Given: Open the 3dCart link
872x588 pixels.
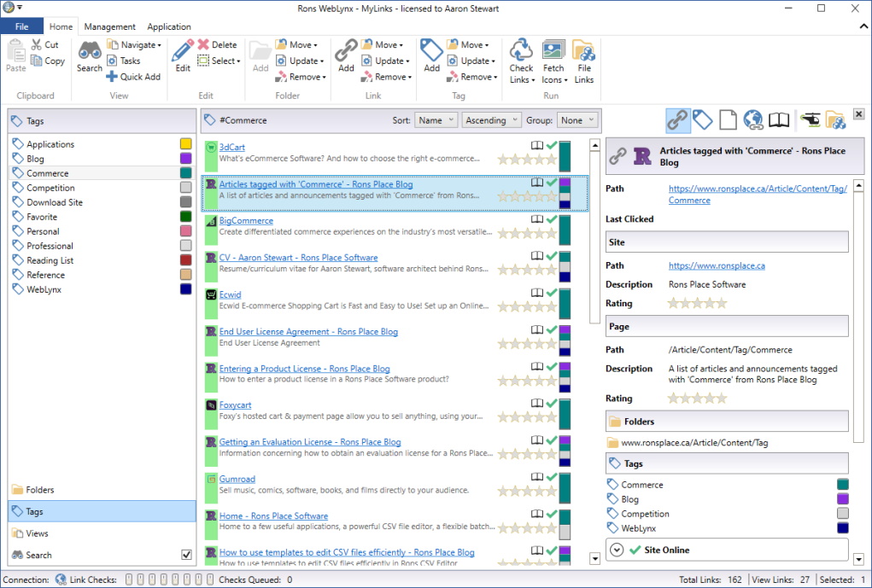Looking at the screenshot, I should coord(232,147).
